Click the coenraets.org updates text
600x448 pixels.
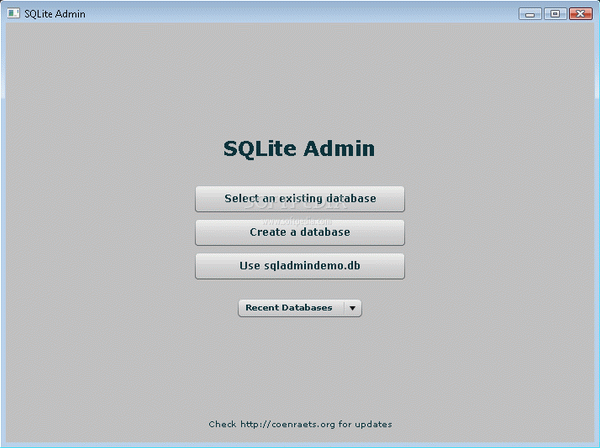click(300, 424)
